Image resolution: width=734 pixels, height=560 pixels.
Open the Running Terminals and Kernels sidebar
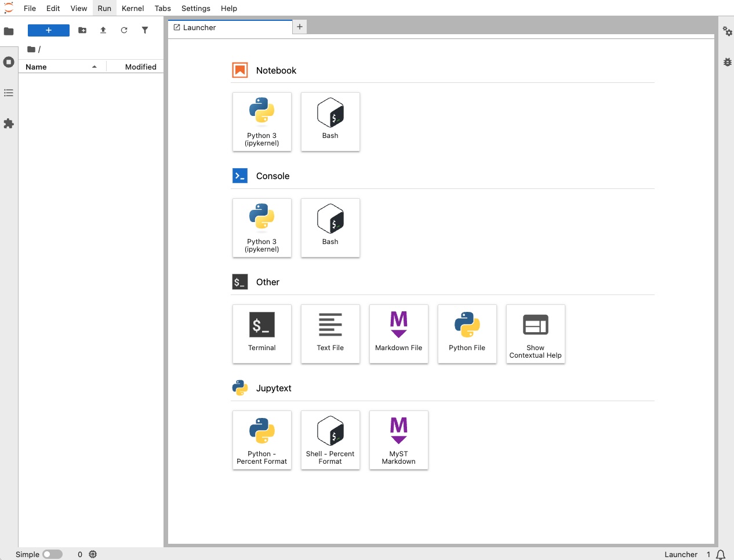click(x=9, y=62)
